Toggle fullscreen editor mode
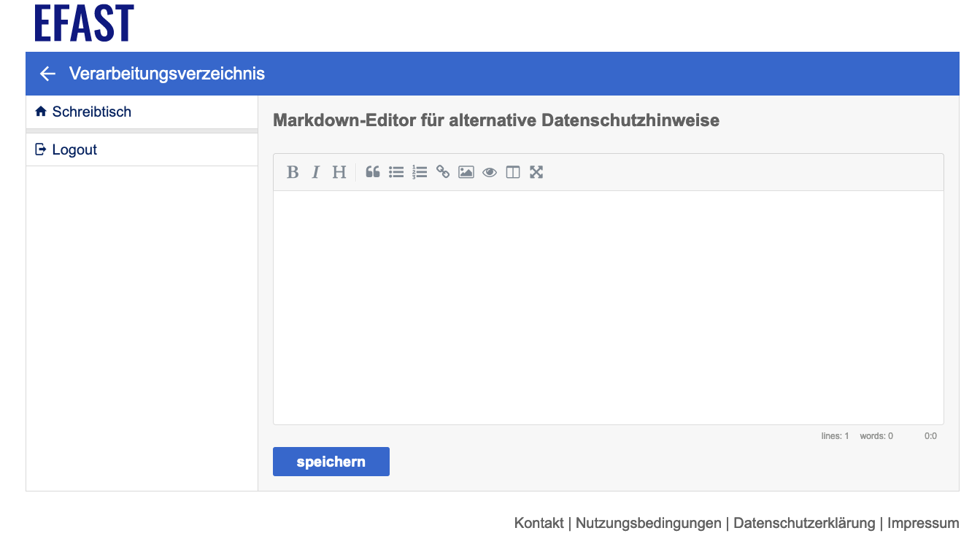The image size is (980, 544). 536,172
